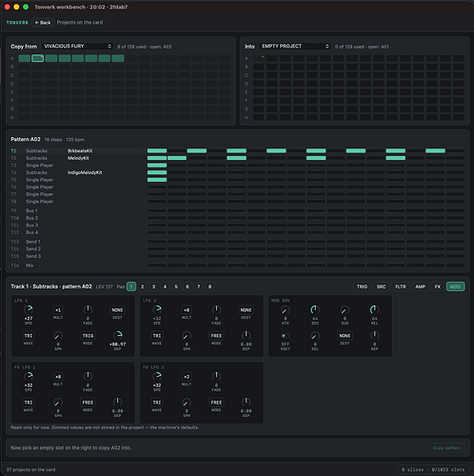474x476 pixels.
Task: Click the 'Projects on the card' breadcrumb
Action: [x=80, y=23]
